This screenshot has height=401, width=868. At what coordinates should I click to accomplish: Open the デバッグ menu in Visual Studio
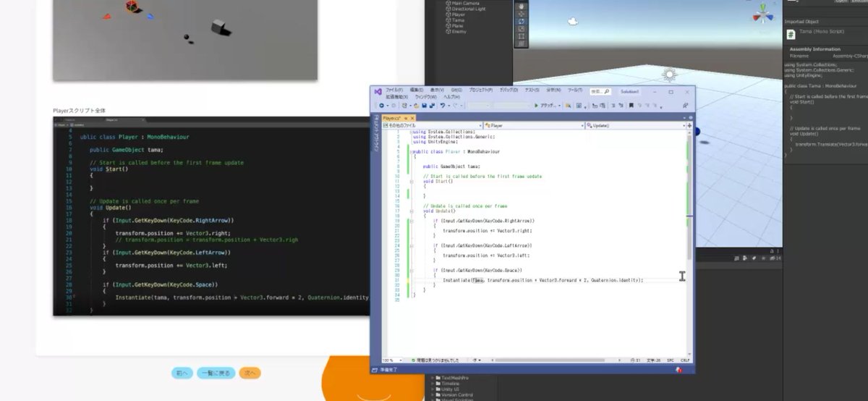(x=509, y=90)
